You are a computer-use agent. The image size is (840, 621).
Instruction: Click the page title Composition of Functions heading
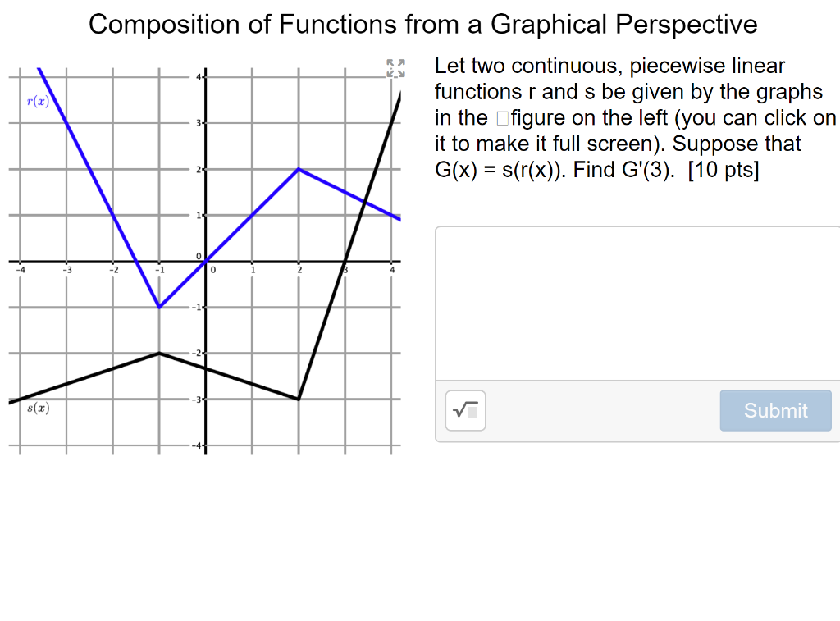click(x=423, y=25)
